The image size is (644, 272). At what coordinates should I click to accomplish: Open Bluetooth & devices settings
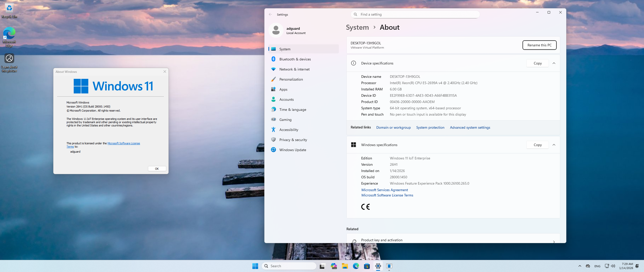295,59
